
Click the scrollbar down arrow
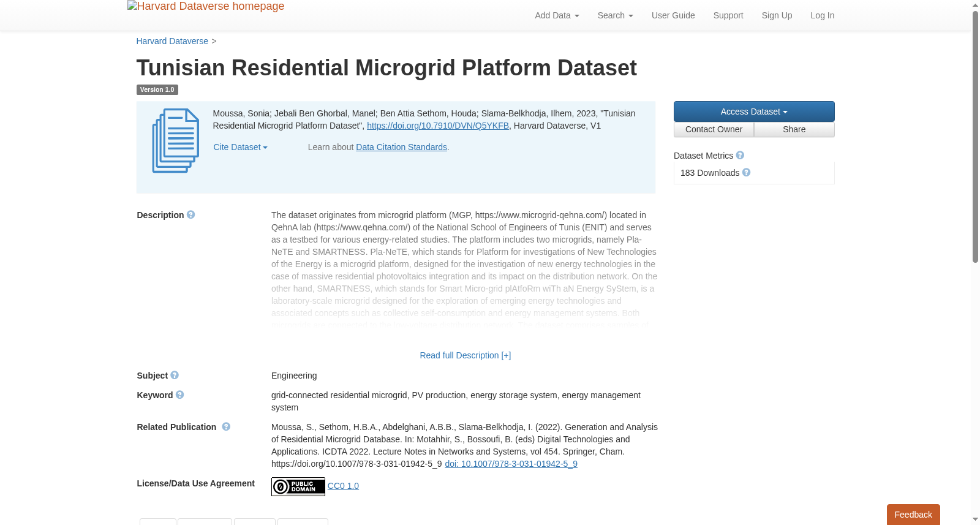(x=975, y=519)
